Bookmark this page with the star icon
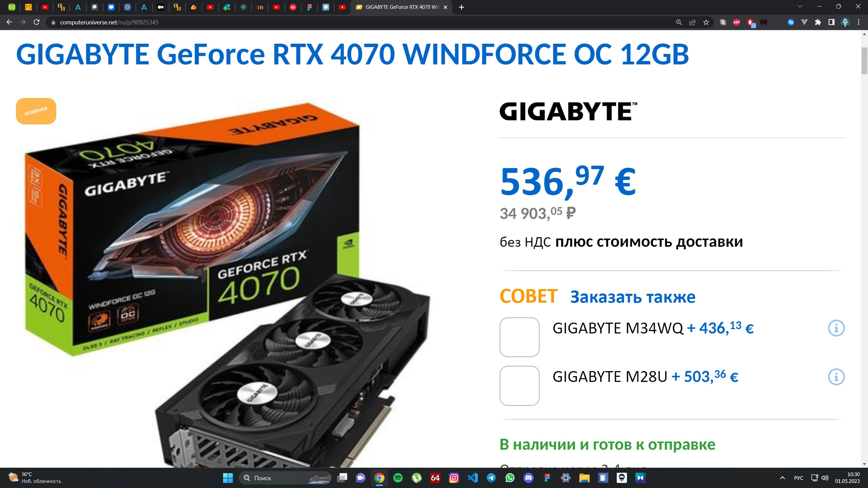 click(x=706, y=22)
